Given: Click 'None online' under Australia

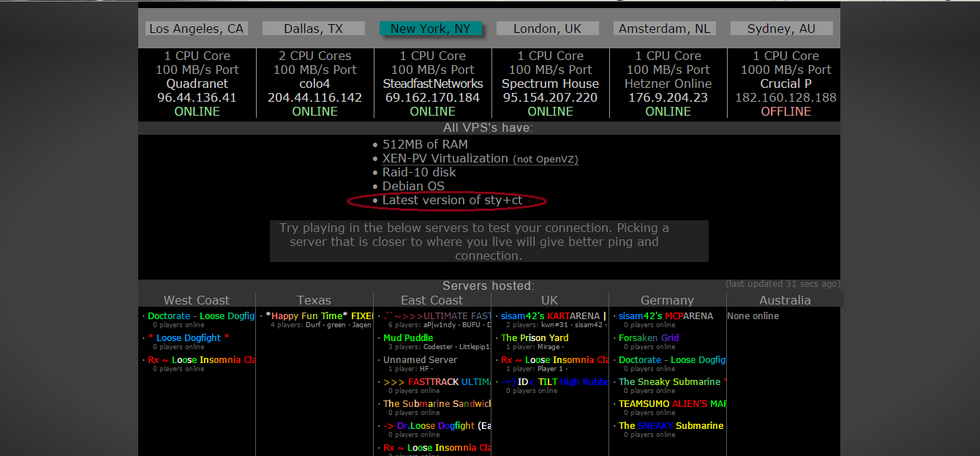Looking at the screenshot, I should (753, 316).
